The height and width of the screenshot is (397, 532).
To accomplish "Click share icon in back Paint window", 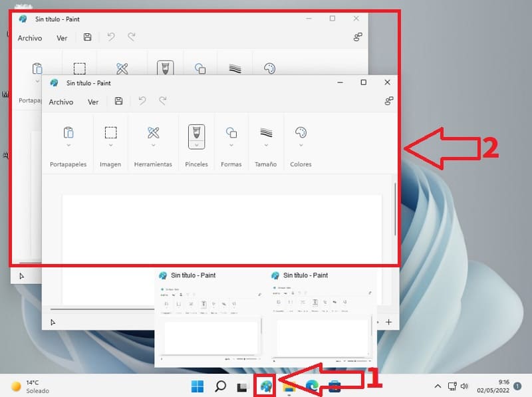I will pyautogui.click(x=358, y=37).
